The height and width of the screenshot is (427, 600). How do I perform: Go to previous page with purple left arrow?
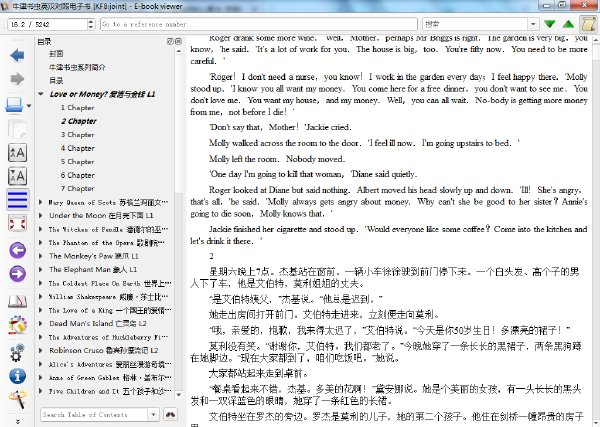coord(17,251)
